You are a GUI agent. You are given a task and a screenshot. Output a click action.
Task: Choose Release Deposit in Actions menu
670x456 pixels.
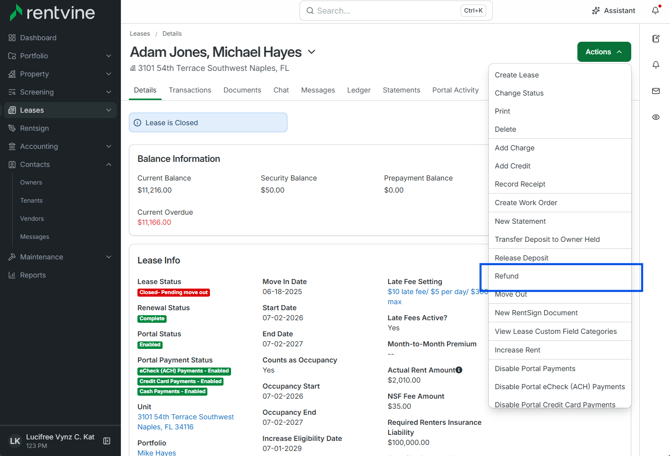[560, 258]
